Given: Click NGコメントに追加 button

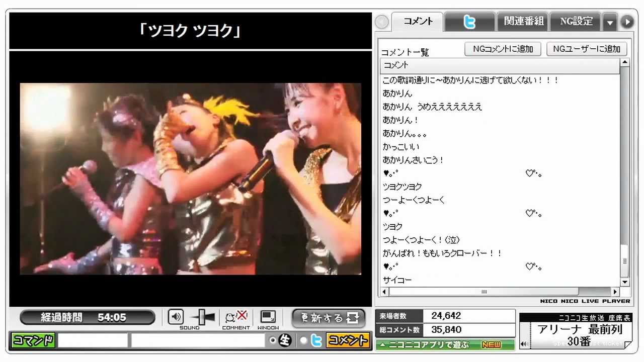Looking at the screenshot, I should click(503, 49).
